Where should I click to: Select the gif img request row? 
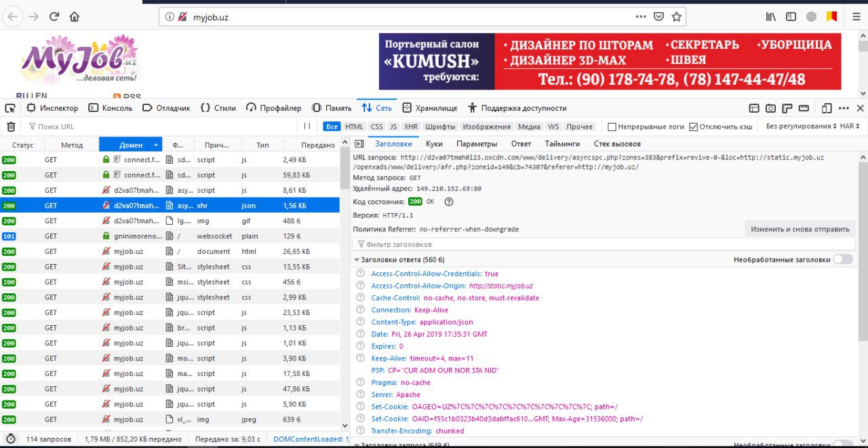click(x=170, y=221)
